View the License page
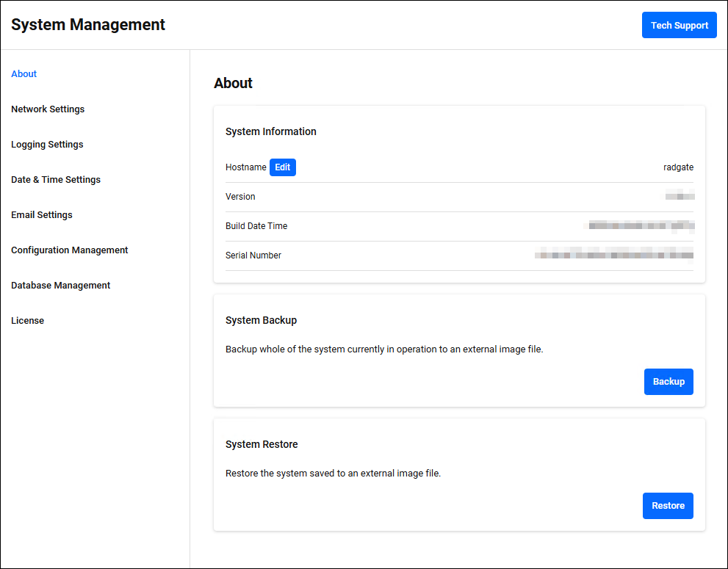The image size is (728, 569). (x=28, y=321)
